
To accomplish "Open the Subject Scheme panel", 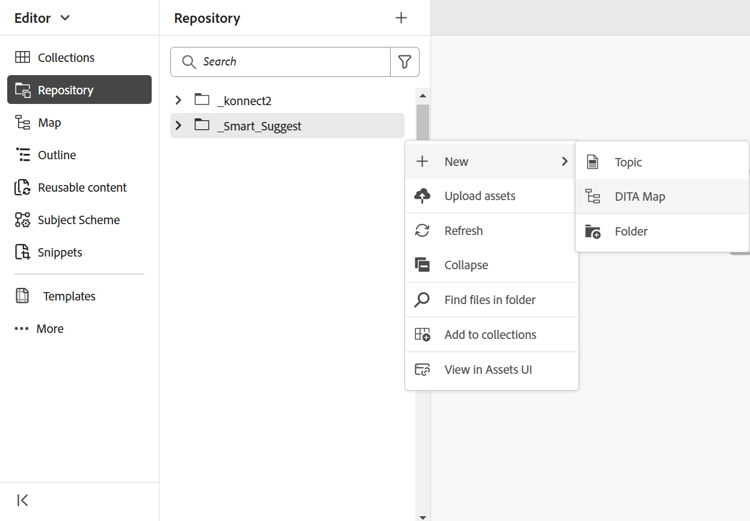I will pyautogui.click(x=78, y=220).
